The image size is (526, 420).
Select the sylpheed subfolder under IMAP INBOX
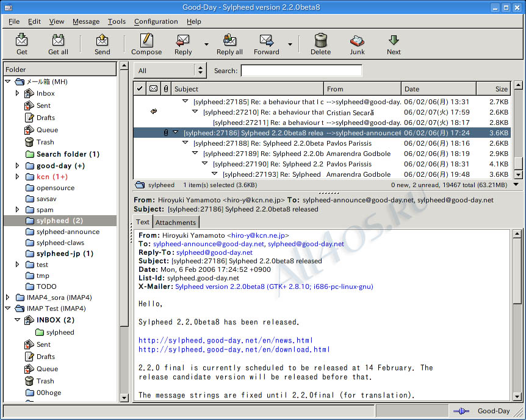click(x=60, y=332)
